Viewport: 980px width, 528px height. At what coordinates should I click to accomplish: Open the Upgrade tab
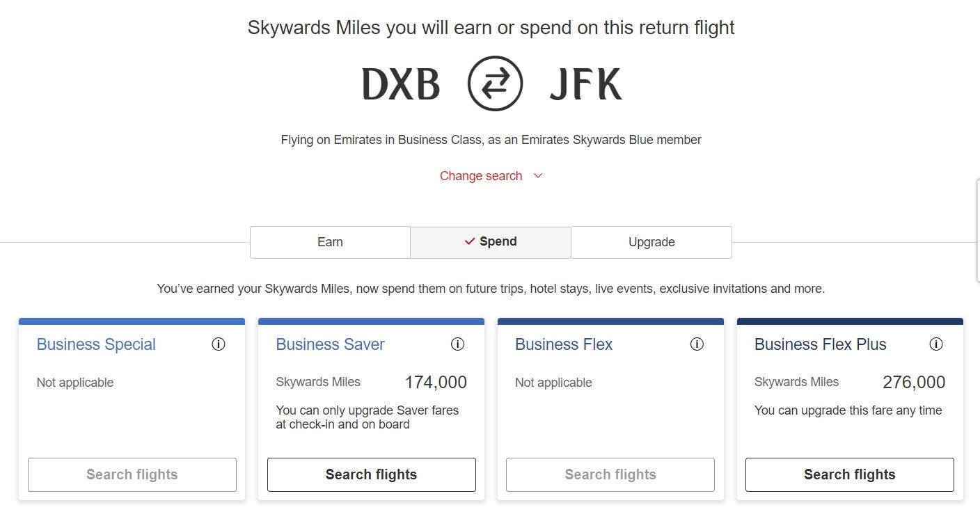651,241
